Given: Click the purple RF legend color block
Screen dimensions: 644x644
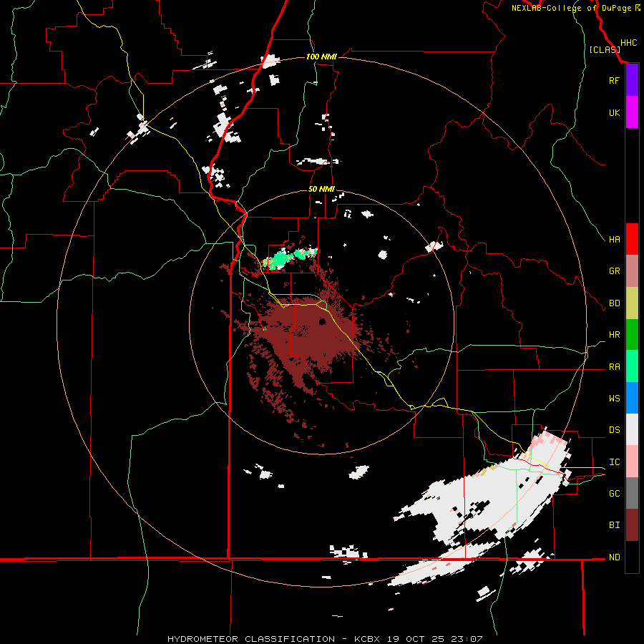Looking at the screenshot, I should 632,80.
